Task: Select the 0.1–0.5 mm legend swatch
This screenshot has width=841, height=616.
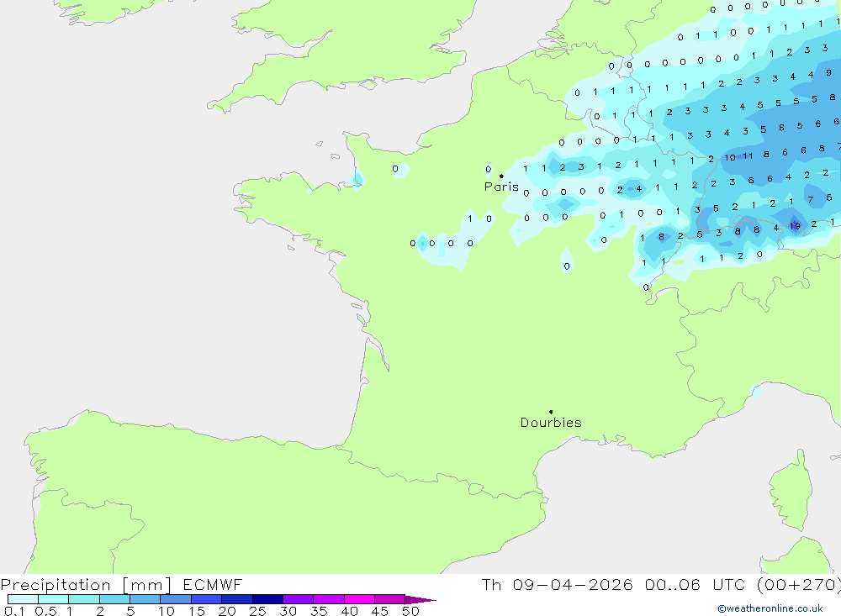Action: point(23,599)
